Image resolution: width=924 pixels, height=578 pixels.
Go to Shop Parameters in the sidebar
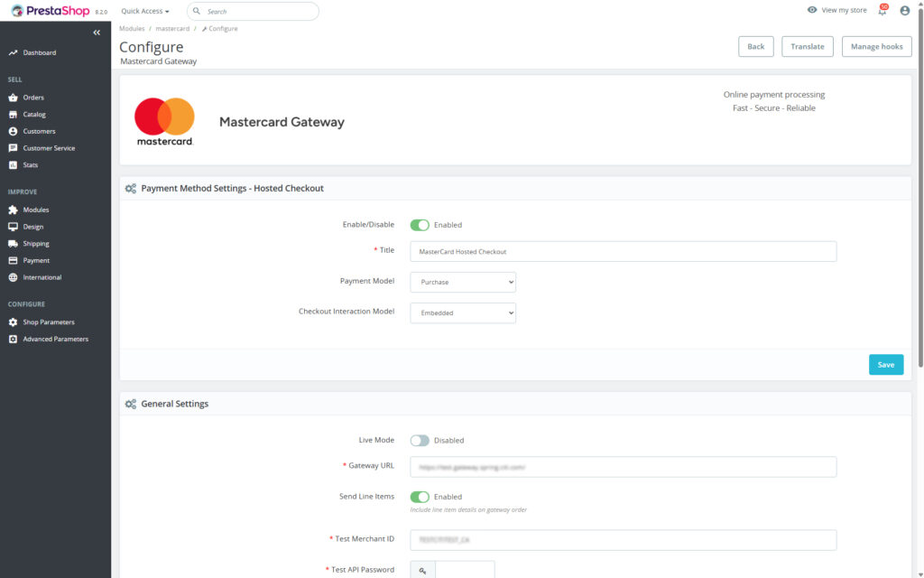[x=15, y=322]
